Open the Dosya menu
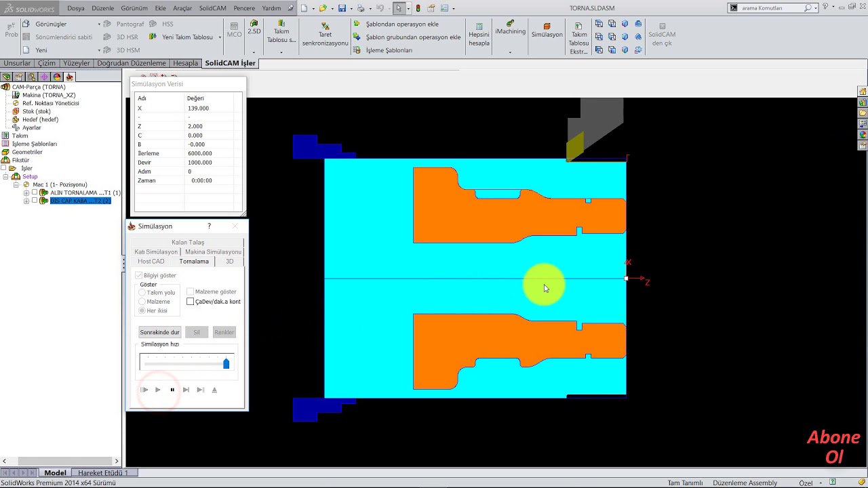The width and height of the screenshot is (868, 488). [76, 8]
